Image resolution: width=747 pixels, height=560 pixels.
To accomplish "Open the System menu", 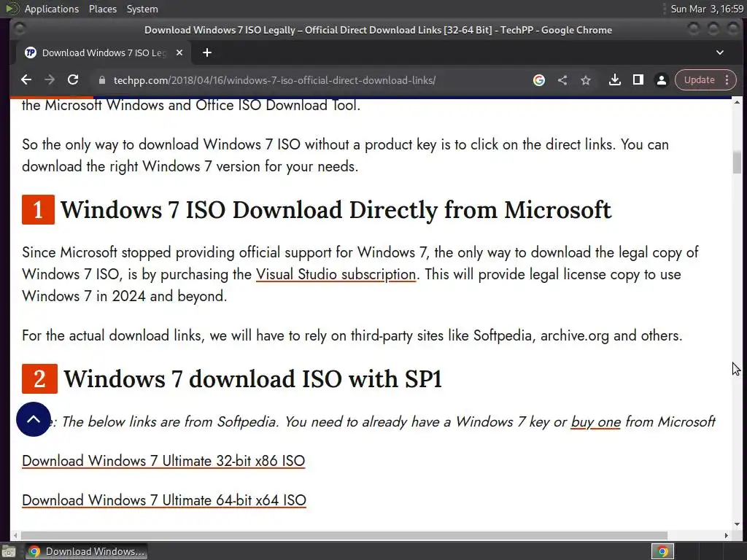I will tap(142, 9).
